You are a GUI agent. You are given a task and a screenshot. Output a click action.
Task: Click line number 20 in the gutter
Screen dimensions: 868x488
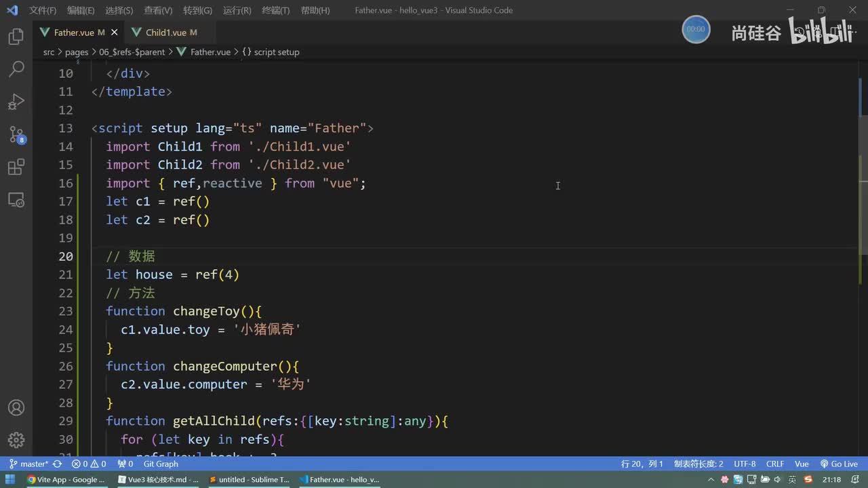point(66,256)
